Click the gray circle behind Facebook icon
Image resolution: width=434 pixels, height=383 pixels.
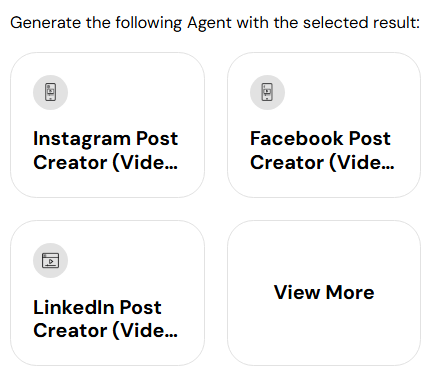(267, 92)
